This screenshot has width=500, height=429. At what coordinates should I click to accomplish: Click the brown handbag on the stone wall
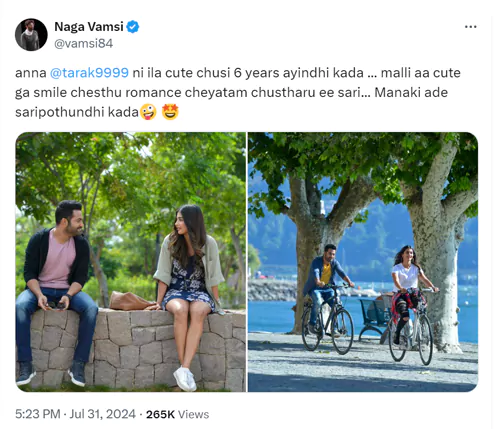pos(130,301)
